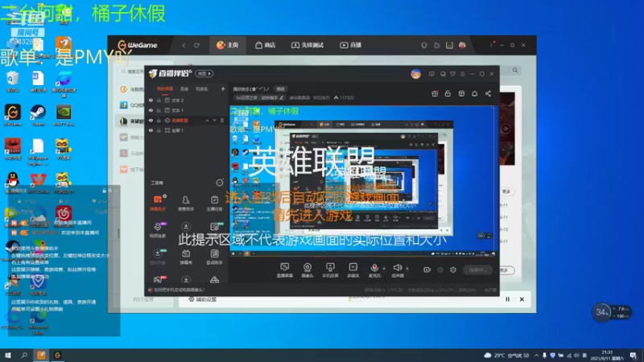Open the WeGame 直播 tab

(351, 45)
